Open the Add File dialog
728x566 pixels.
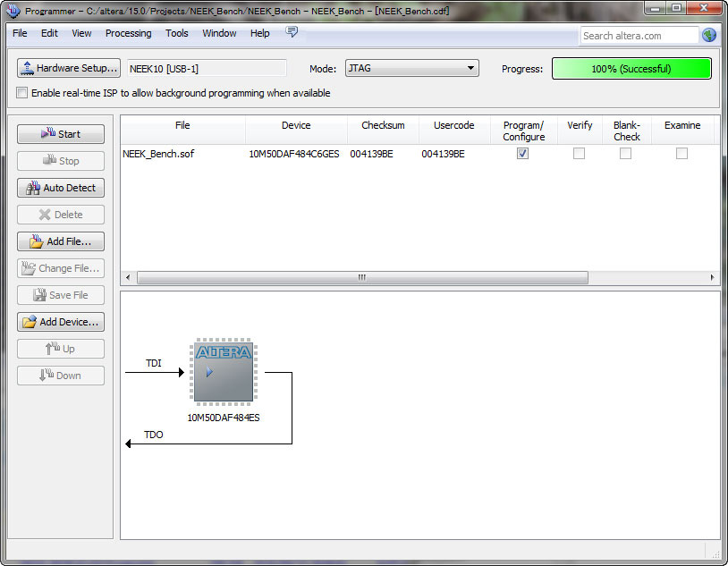(61, 241)
